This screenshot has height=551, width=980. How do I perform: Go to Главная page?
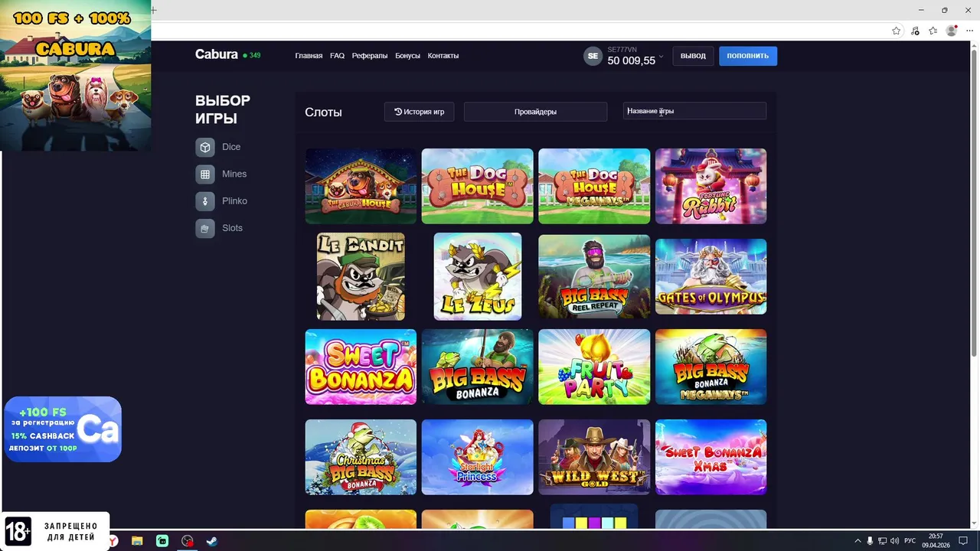[x=309, y=56]
